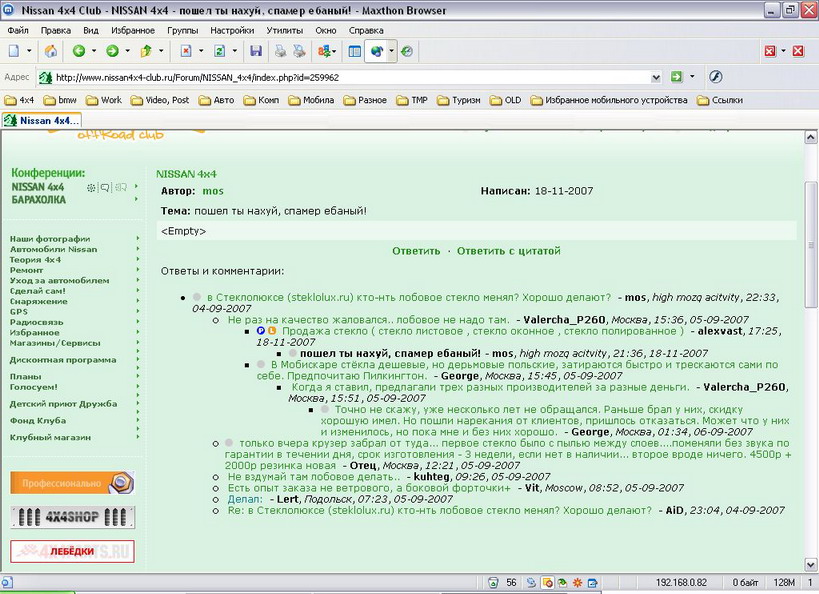Open the Избранное menu

(133, 30)
